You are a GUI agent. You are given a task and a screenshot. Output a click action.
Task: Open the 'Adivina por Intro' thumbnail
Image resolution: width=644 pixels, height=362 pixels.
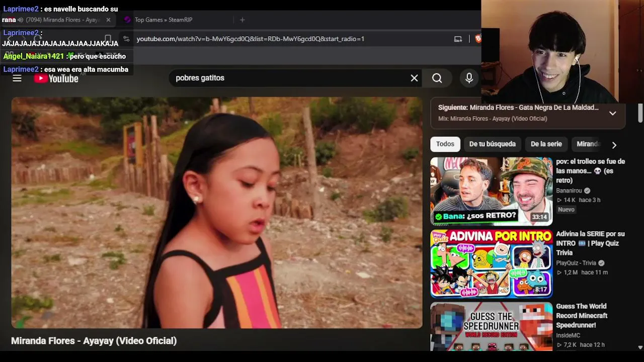(x=491, y=263)
